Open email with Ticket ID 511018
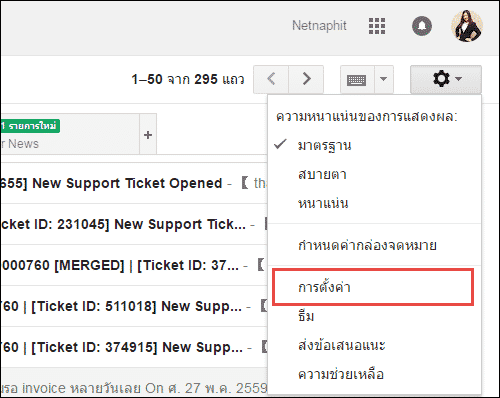Viewport: 500px width, 398px height. pos(134,306)
